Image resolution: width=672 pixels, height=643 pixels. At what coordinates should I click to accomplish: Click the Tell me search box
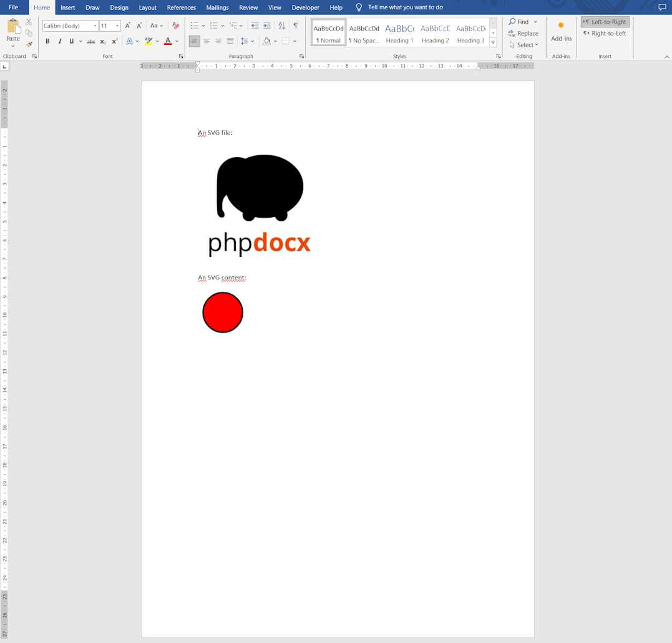405,7
